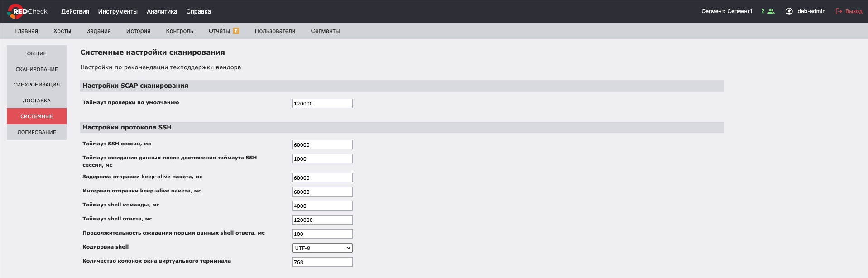
Task: Go to the Главная tab
Action: 26,31
